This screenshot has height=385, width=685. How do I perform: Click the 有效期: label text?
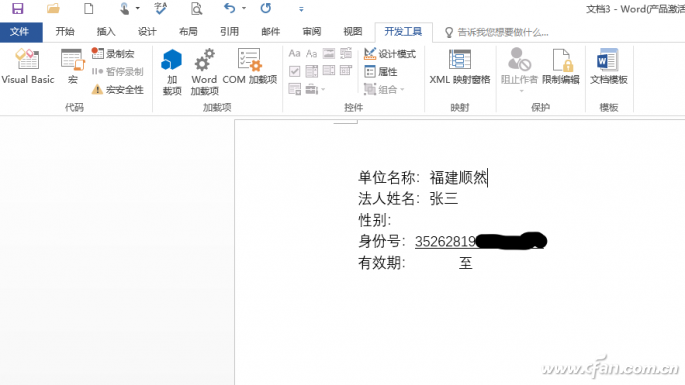coord(381,263)
